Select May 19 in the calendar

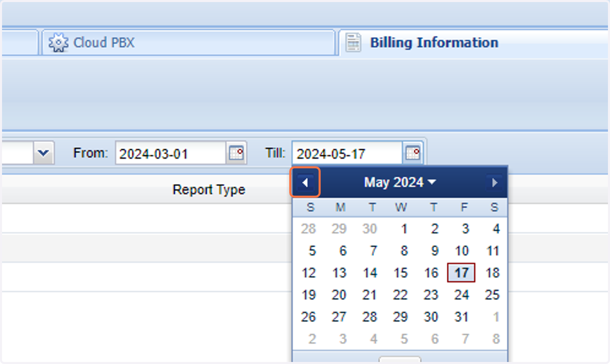coord(309,295)
